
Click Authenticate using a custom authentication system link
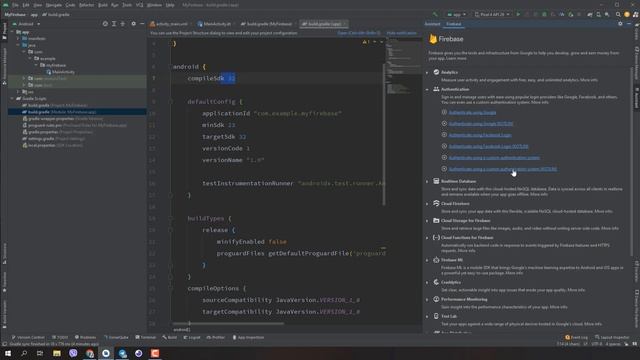[x=494, y=158]
